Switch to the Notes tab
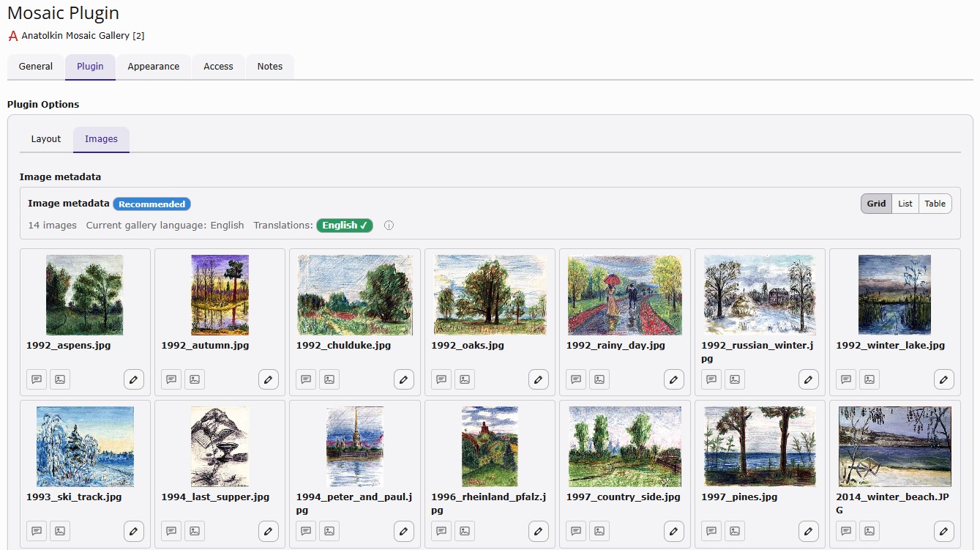 pyautogui.click(x=269, y=67)
